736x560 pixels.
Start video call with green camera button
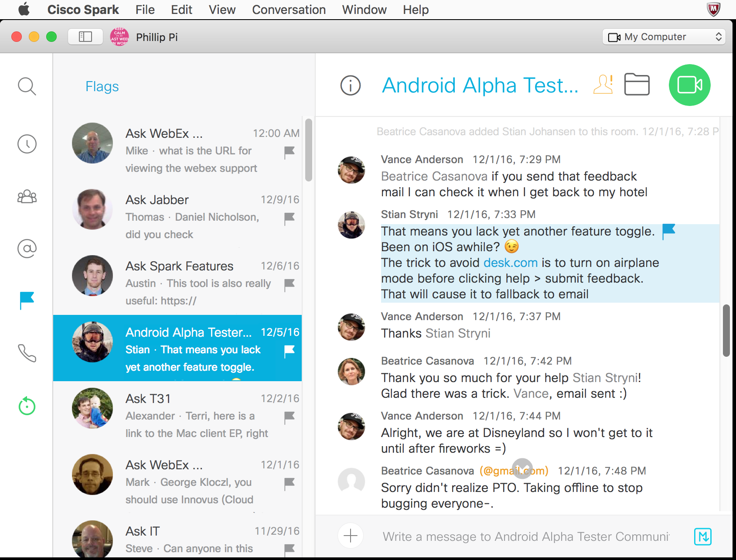tap(689, 85)
